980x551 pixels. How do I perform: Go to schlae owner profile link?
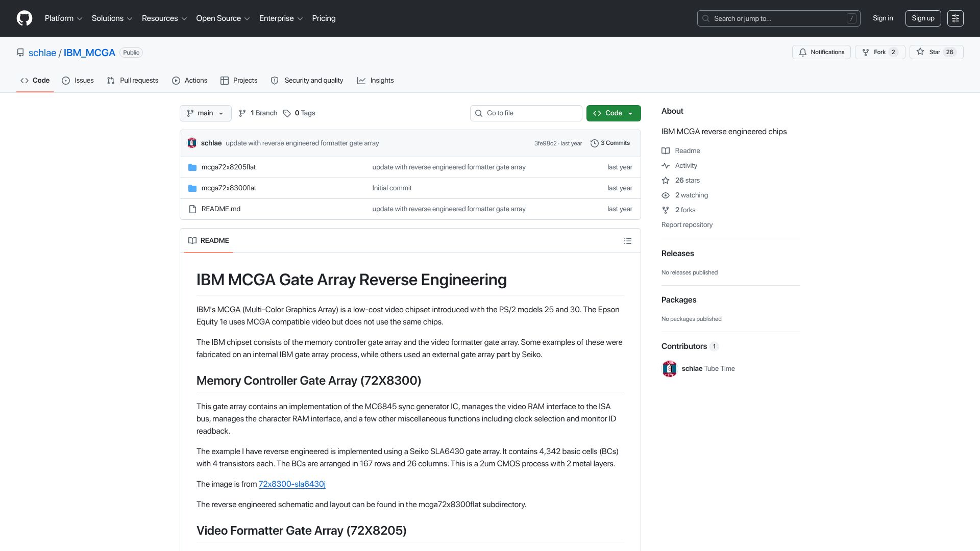coord(42,53)
